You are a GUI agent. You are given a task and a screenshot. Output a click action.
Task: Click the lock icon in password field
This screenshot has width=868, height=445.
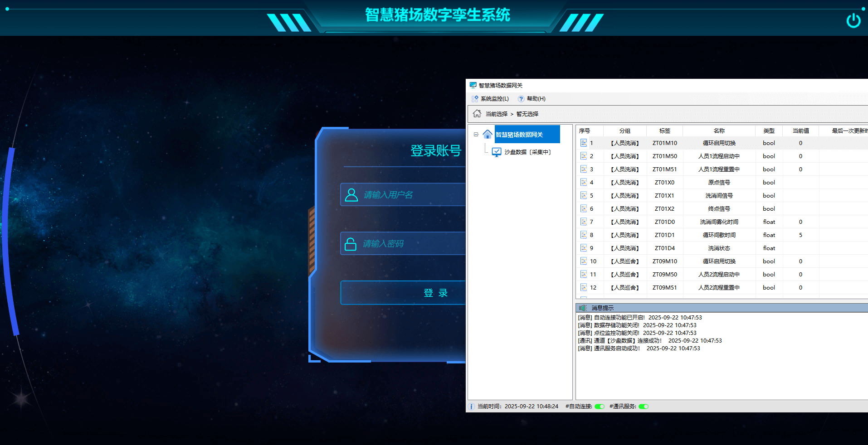point(351,244)
